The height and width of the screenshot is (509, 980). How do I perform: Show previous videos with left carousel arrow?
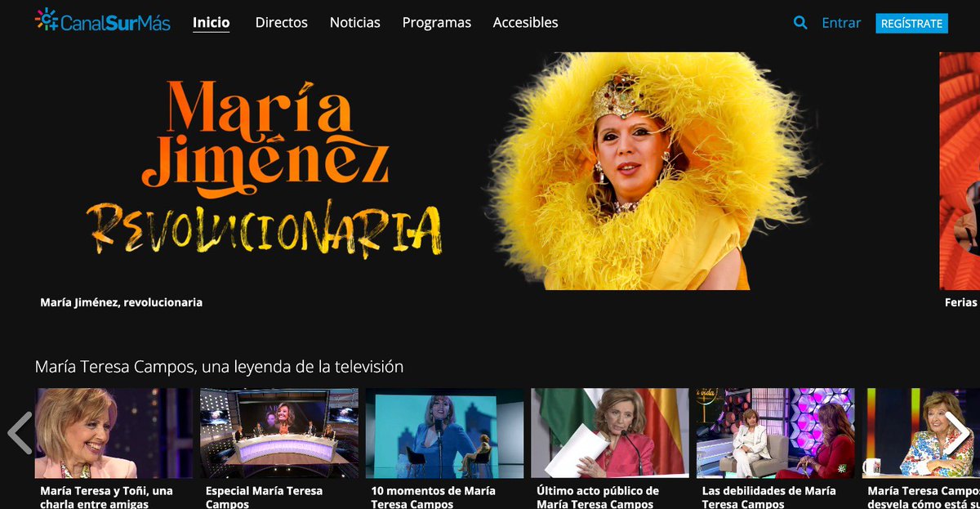[20, 433]
